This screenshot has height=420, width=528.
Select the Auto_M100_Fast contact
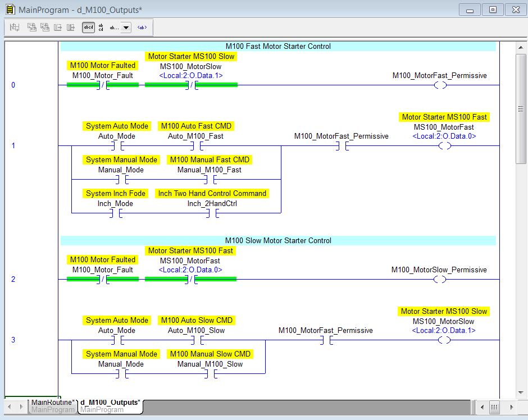pyautogui.click(x=197, y=146)
